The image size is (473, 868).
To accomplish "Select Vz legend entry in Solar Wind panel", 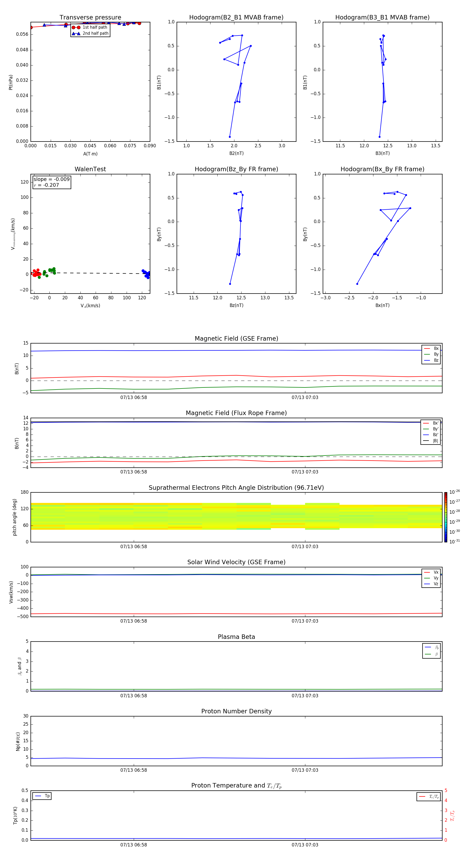I will (x=431, y=584).
